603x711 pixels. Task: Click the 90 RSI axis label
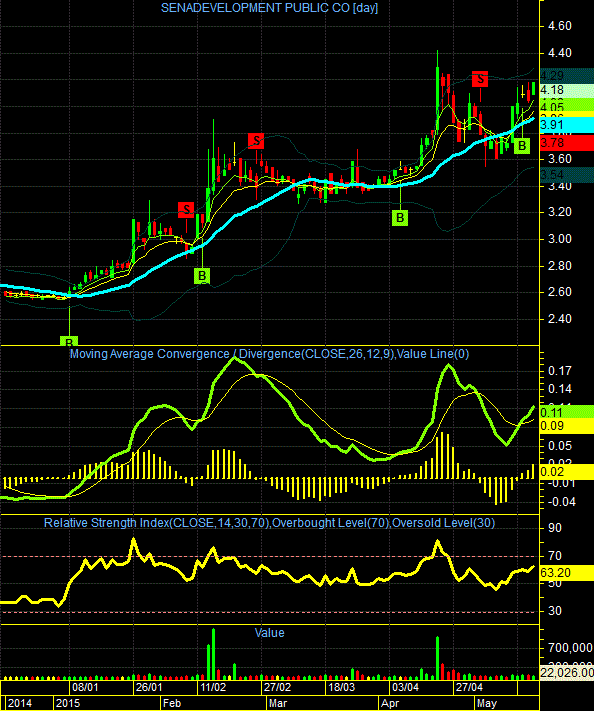tap(555, 528)
